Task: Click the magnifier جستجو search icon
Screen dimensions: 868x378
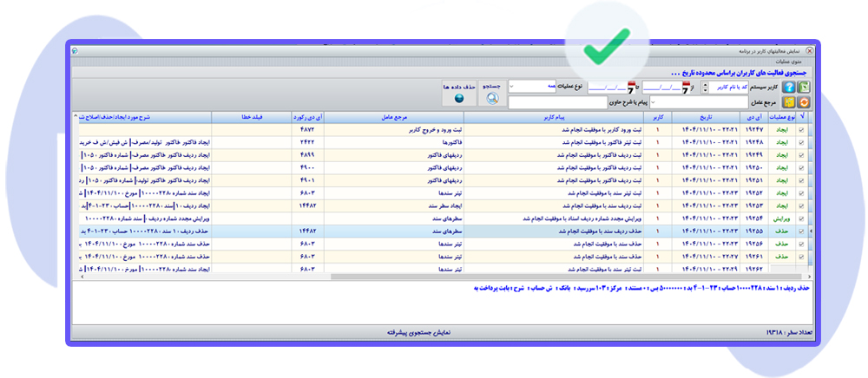Action: 491,99
